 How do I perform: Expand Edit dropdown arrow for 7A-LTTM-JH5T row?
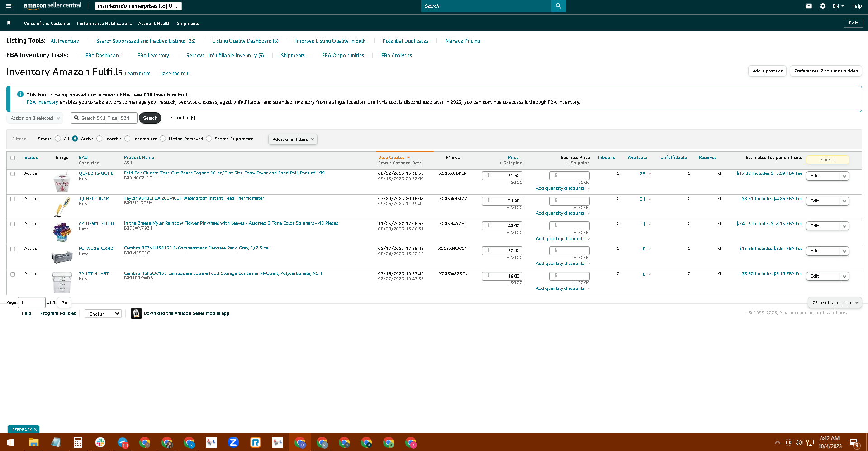point(844,276)
